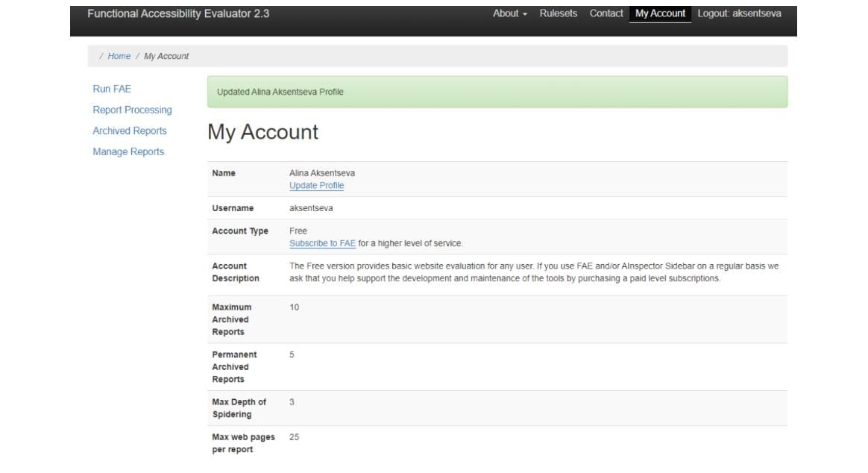The height and width of the screenshot is (473, 868).
Task: Click the Maximum Archived Reports row label
Action: 231,319
